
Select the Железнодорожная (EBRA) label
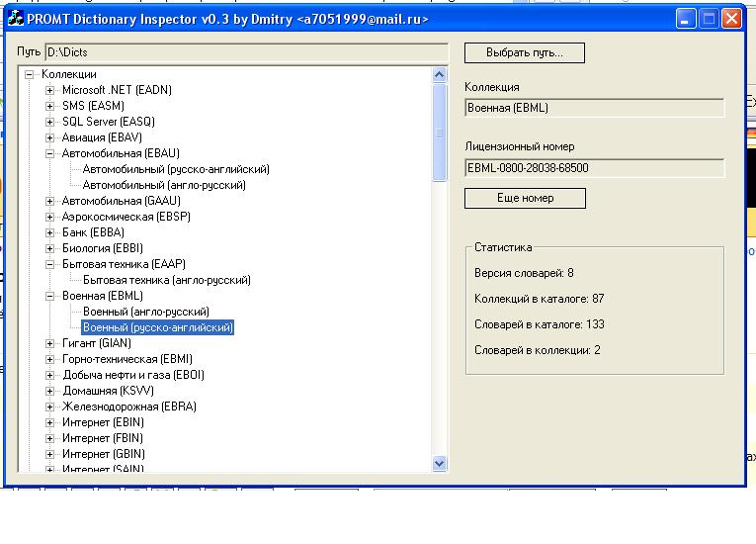pos(129,407)
